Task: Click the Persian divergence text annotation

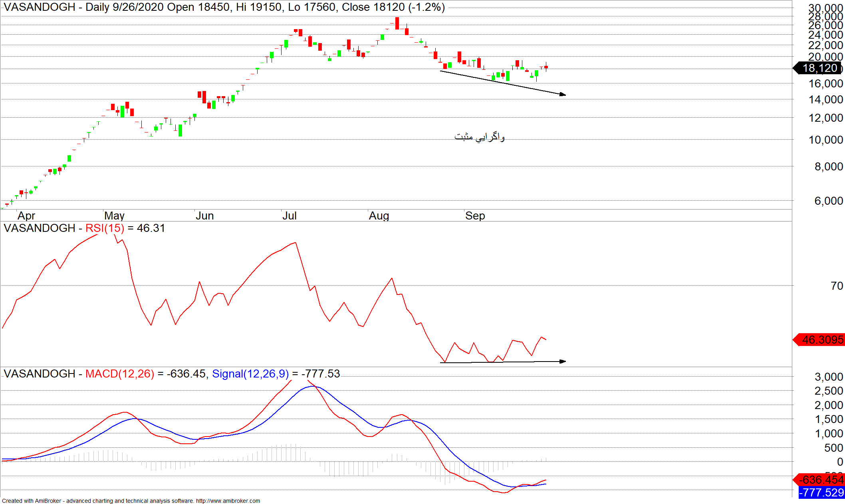Action: [x=479, y=137]
